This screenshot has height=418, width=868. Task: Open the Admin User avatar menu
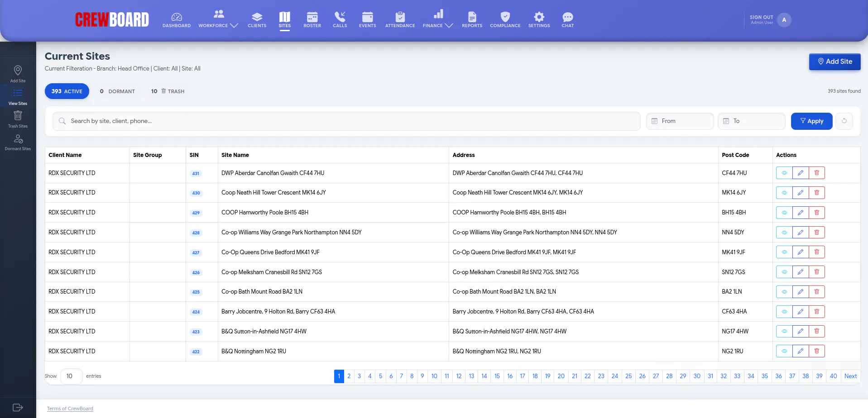point(784,20)
